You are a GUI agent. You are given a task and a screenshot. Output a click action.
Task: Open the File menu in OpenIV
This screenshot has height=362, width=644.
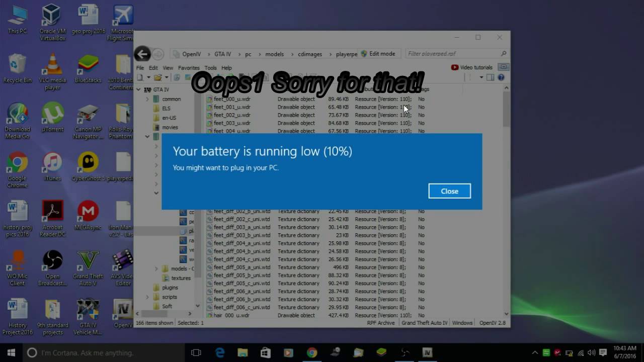tap(140, 68)
